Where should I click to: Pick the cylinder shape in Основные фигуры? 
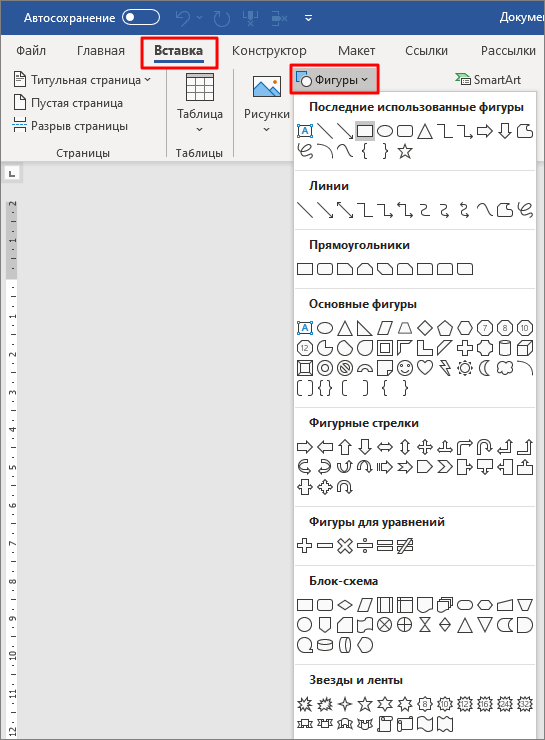(504, 348)
